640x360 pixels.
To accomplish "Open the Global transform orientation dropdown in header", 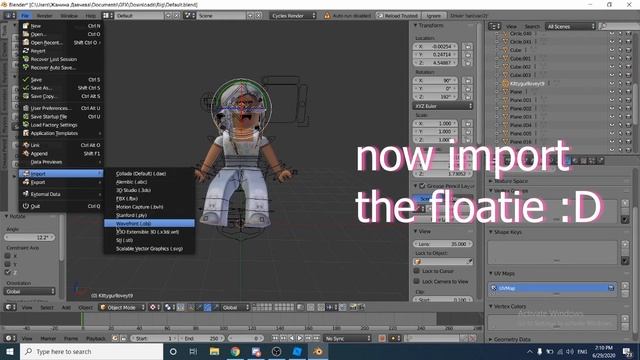I will point(235,307).
